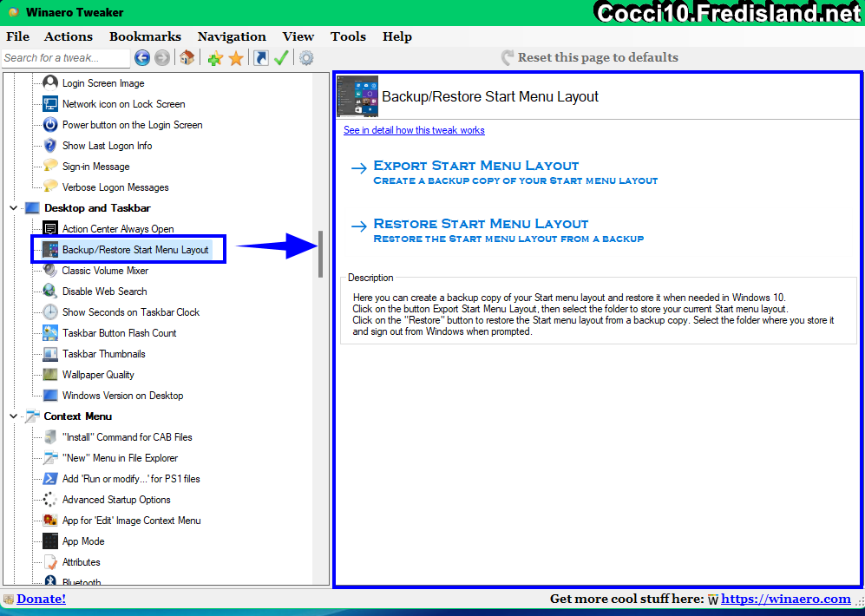Open the Donate! link
Screen dimensions: 865x616
pyautogui.click(x=42, y=599)
